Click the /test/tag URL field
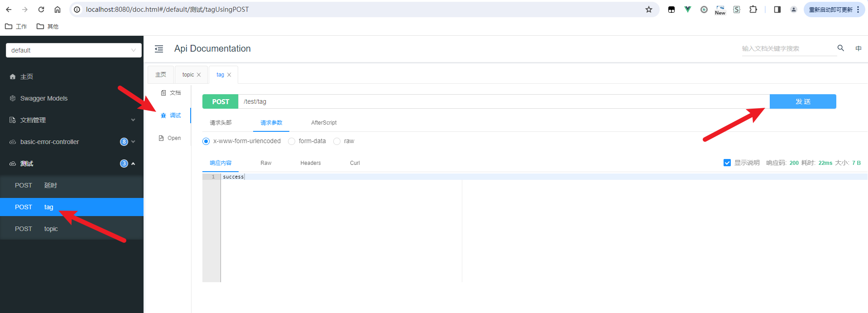 (504, 101)
